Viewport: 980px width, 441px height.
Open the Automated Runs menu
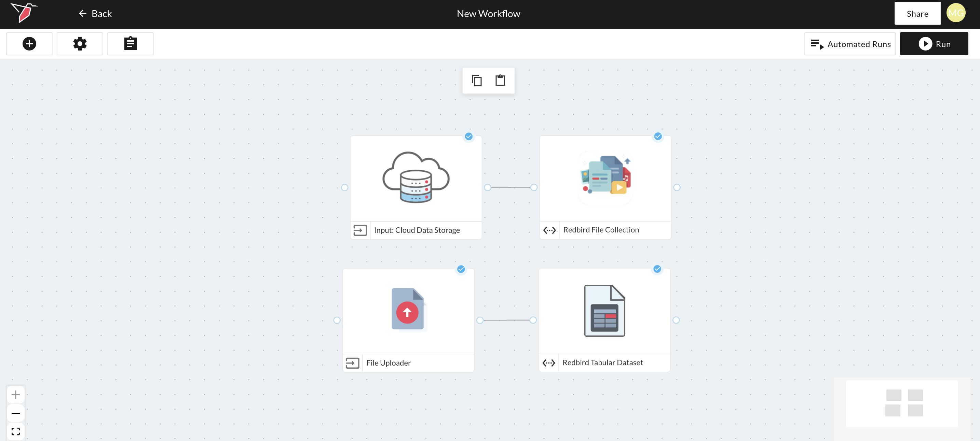tap(850, 44)
